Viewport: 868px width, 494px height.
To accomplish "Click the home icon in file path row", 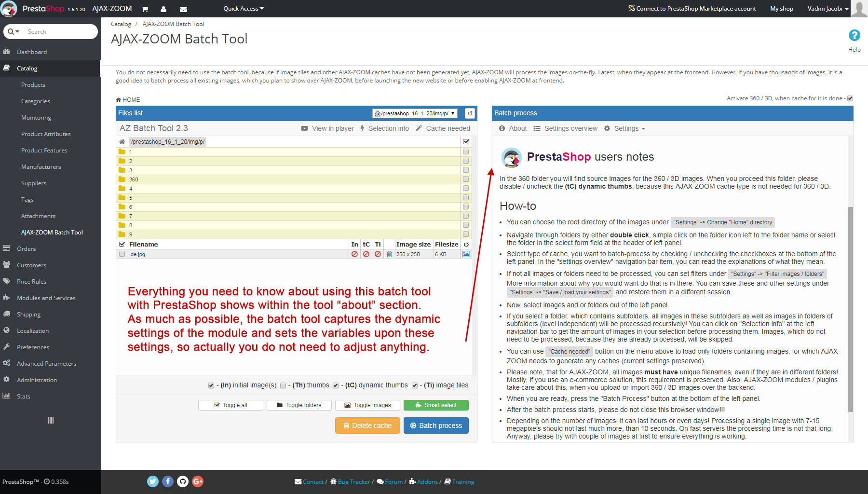I will point(122,142).
